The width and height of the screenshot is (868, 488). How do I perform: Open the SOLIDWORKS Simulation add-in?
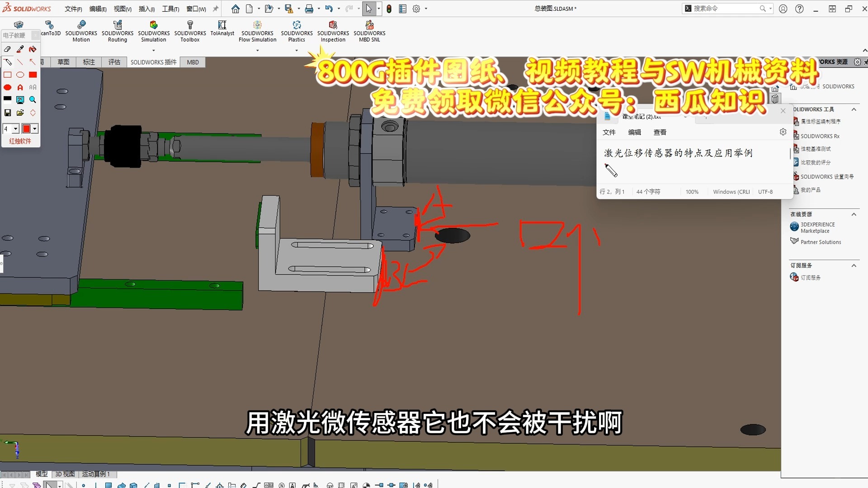(153, 30)
